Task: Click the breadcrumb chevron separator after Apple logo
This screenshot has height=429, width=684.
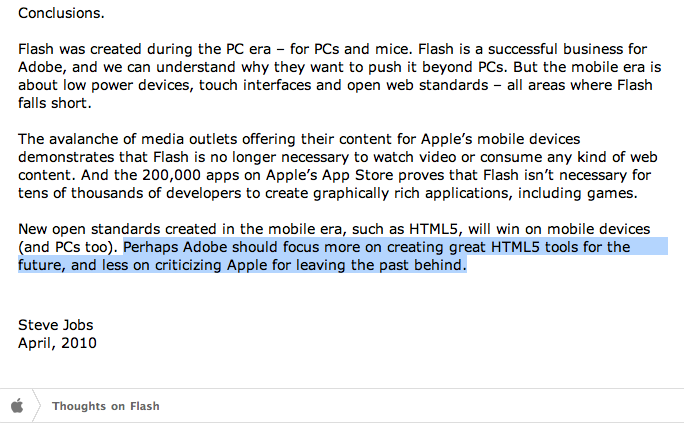Action: (x=37, y=405)
